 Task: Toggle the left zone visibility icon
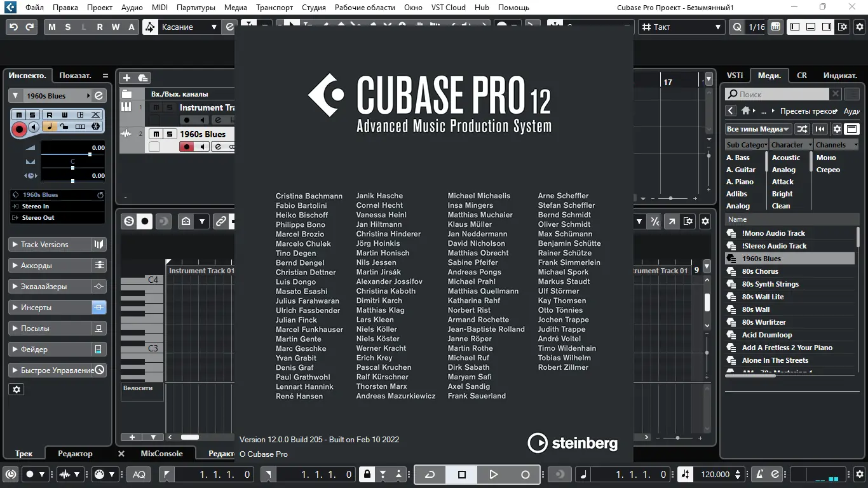tap(794, 27)
